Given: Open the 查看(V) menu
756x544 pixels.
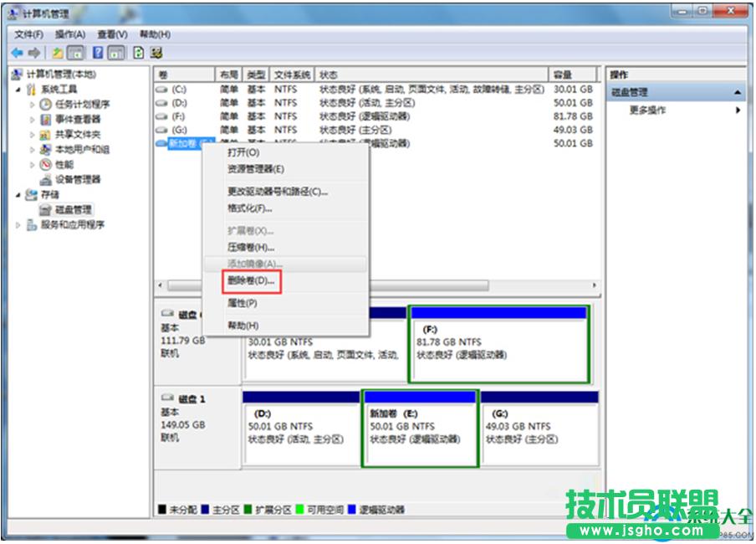Looking at the screenshot, I should coord(112,34).
